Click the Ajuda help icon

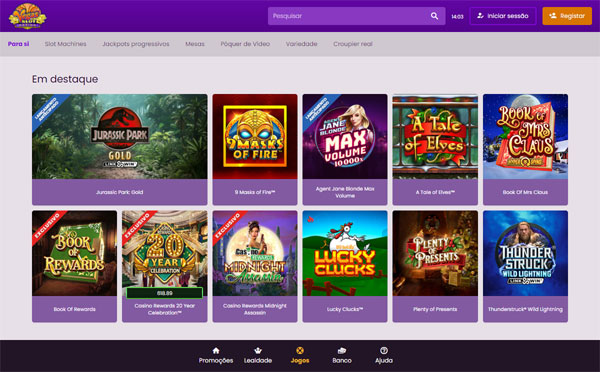coord(384,351)
